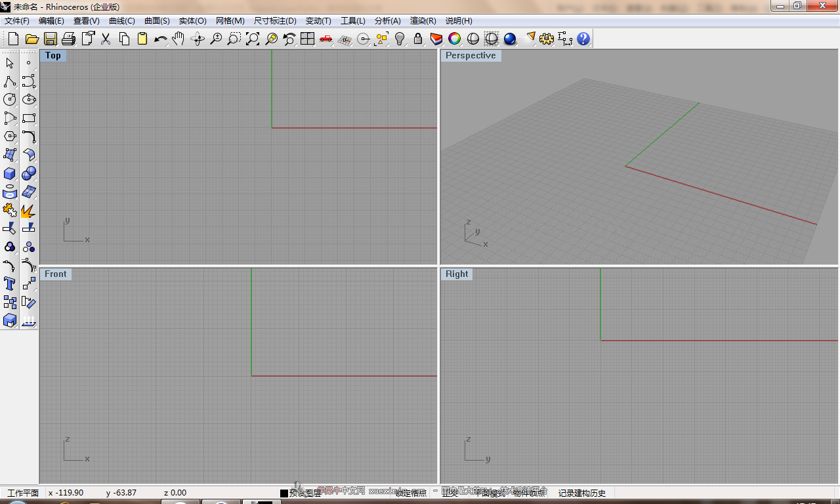
Task: Click the Print icon
Action: [x=69, y=39]
